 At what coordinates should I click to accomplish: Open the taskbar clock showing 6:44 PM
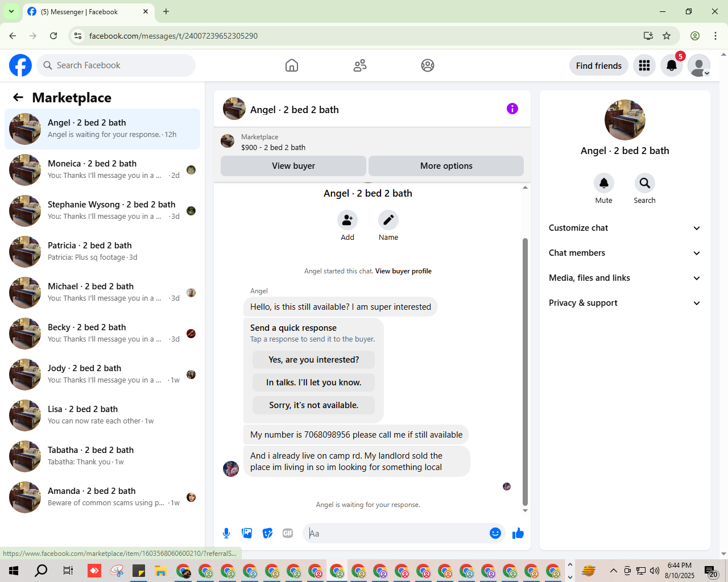[x=680, y=571]
